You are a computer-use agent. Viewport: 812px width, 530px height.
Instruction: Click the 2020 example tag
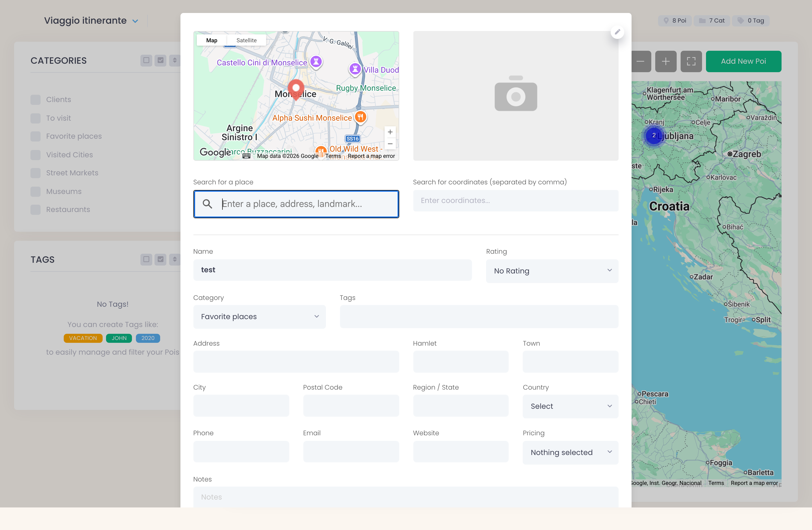tap(148, 338)
